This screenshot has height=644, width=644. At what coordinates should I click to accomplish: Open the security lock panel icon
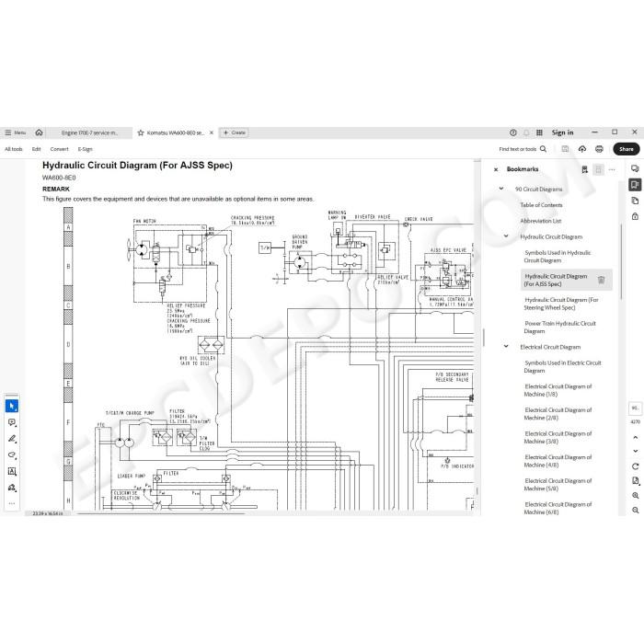pyautogui.click(x=635, y=216)
